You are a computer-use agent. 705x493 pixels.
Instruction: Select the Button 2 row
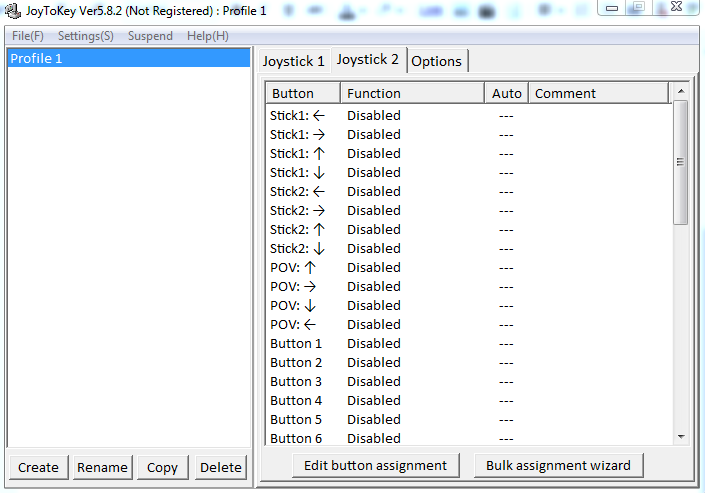coord(468,363)
